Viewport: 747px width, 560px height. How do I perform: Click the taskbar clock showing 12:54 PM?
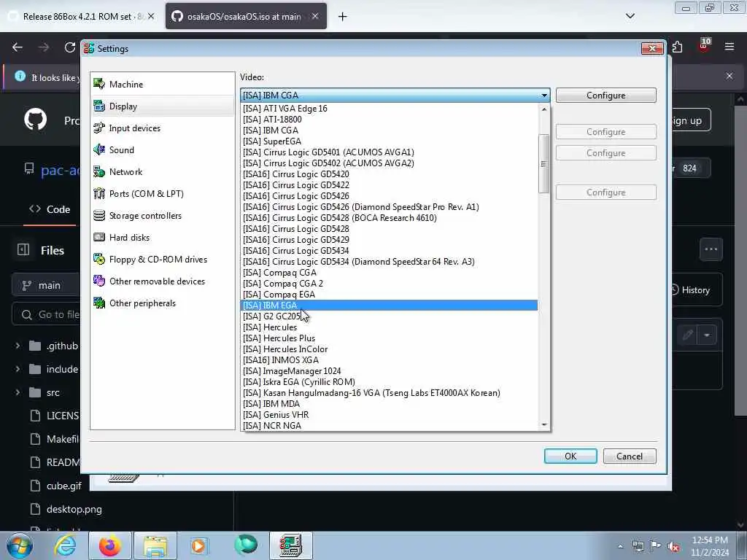tap(710, 546)
